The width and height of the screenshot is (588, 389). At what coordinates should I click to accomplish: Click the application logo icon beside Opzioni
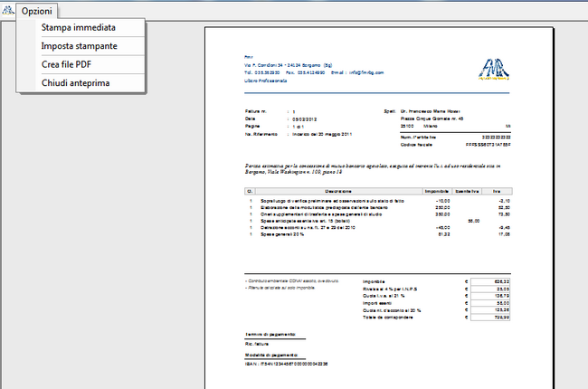[8, 11]
